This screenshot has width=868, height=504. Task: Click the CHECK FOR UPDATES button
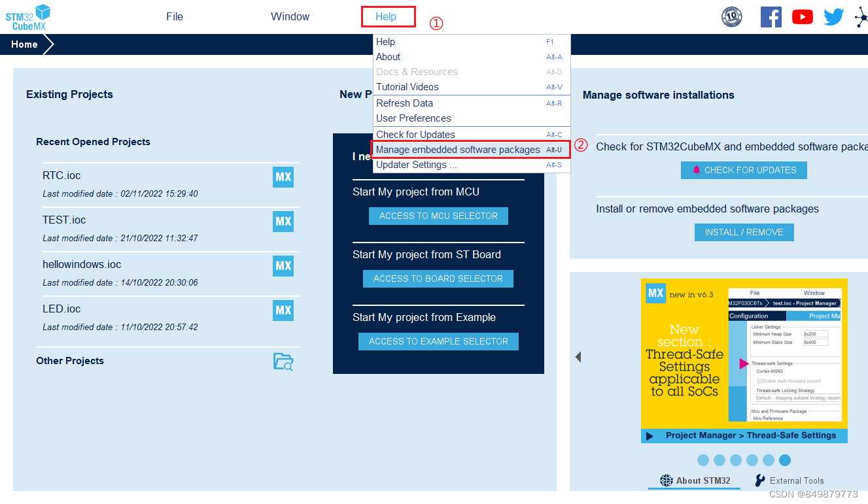coord(744,170)
